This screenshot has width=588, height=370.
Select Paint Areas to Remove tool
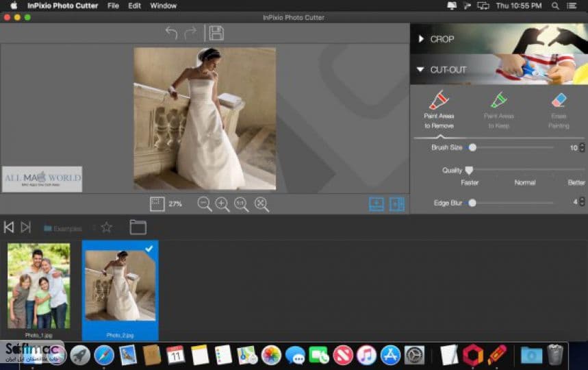[x=439, y=110]
